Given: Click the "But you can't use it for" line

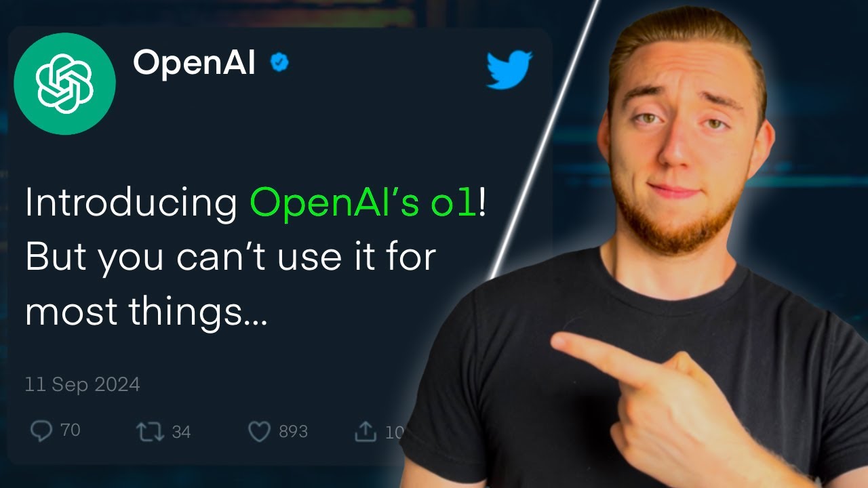Looking at the screenshot, I should [230, 258].
